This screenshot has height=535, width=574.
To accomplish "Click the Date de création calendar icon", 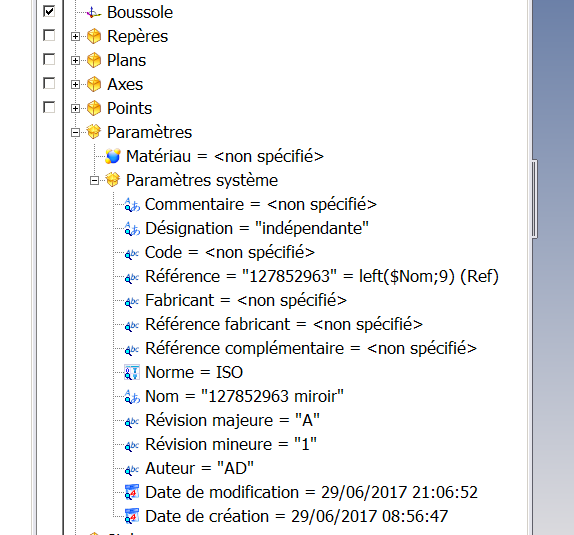I will 132,516.
